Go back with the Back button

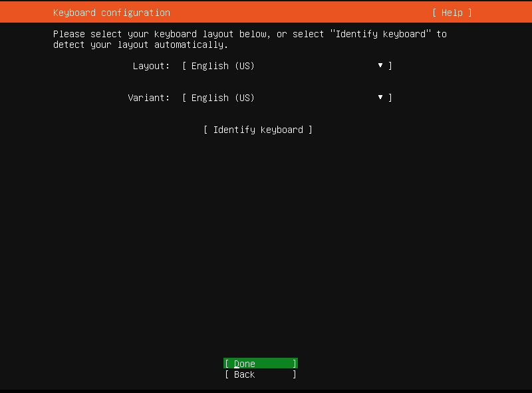(261, 374)
